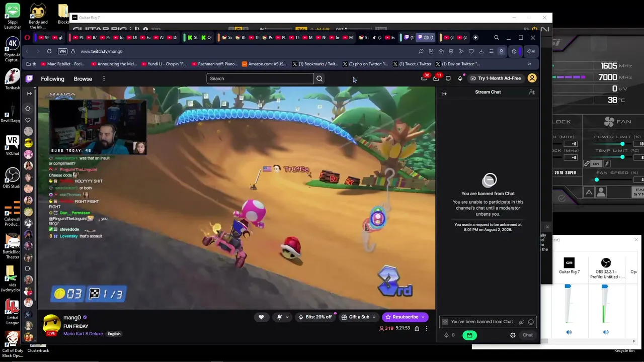The image size is (644, 362).
Task: Open the Twitch whispers icon
Action: 448,78
